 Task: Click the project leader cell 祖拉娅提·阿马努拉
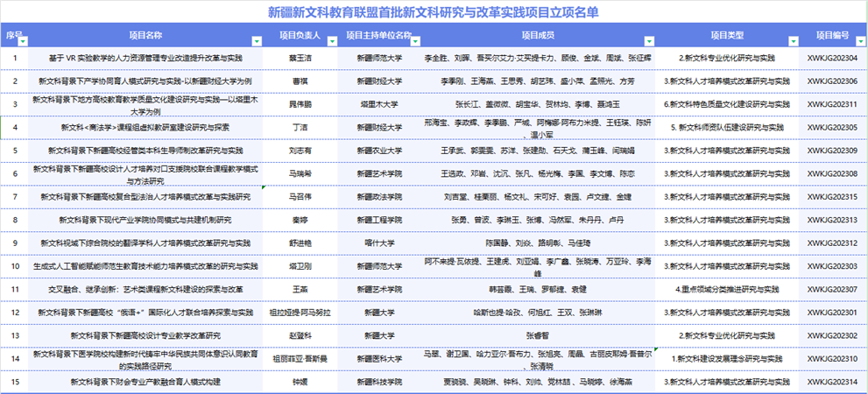[300, 312]
